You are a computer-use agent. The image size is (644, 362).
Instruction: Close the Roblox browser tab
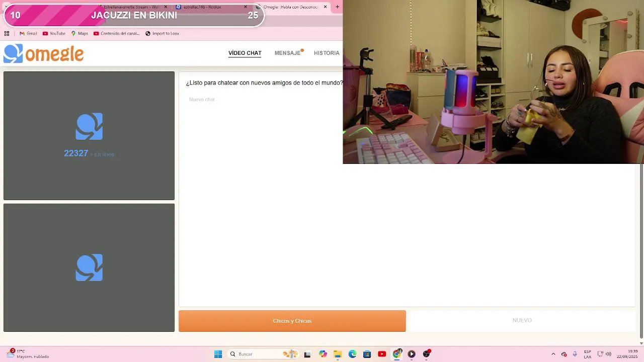(246, 7)
